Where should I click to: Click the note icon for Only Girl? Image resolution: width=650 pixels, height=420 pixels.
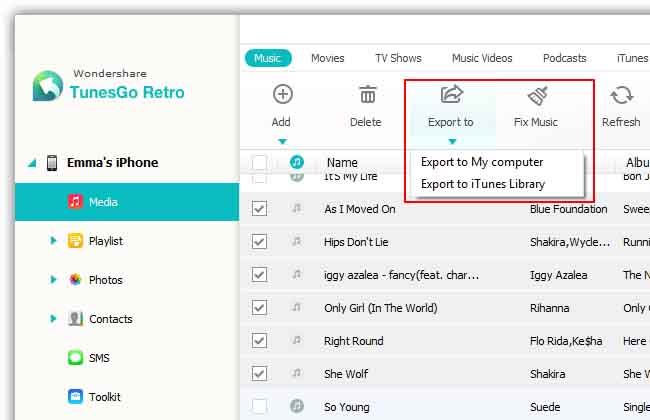point(296,307)
